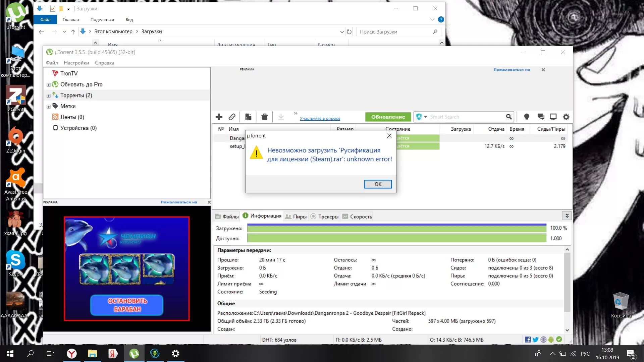Open Windows Start button

click(10, 354)
